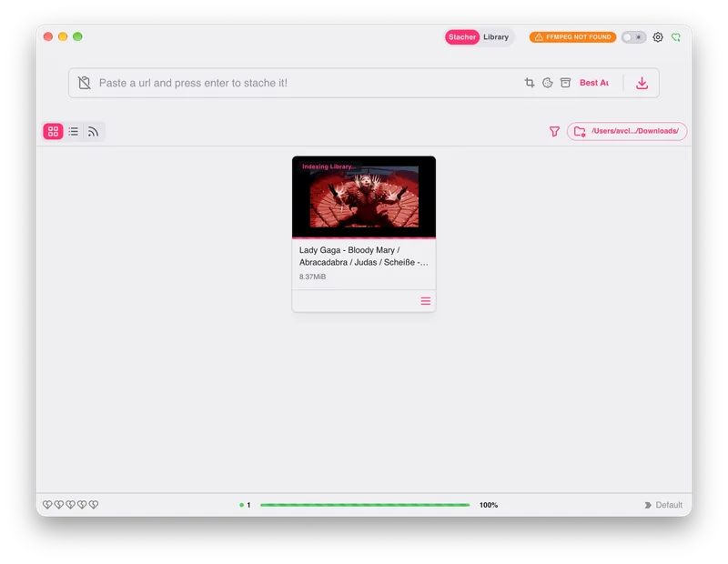Click the cookie icon in URL bar

548,83
